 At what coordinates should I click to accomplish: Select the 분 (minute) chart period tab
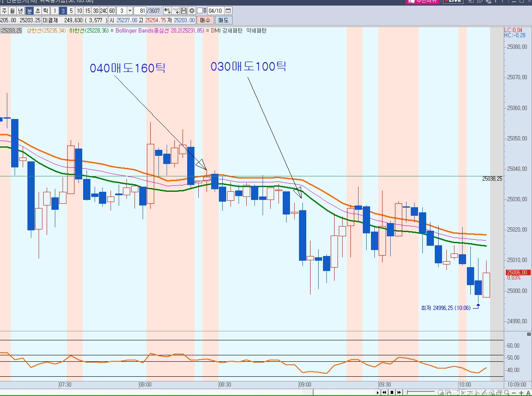pyautogui.click(x=29, y=11)
